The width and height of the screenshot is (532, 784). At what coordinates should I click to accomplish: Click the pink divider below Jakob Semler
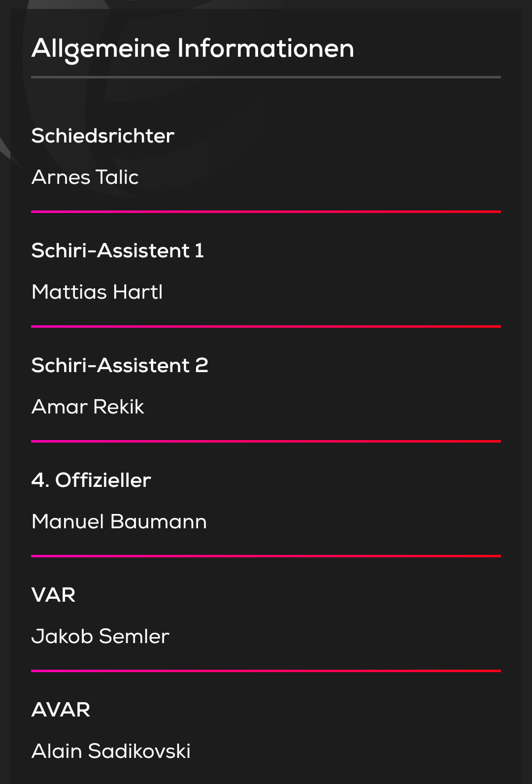[266, 671]
